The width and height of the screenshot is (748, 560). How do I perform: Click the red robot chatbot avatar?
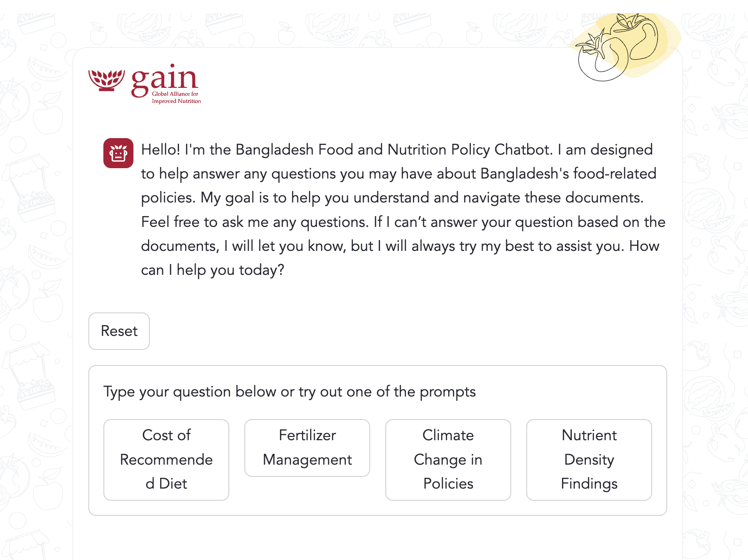[118, 153]
